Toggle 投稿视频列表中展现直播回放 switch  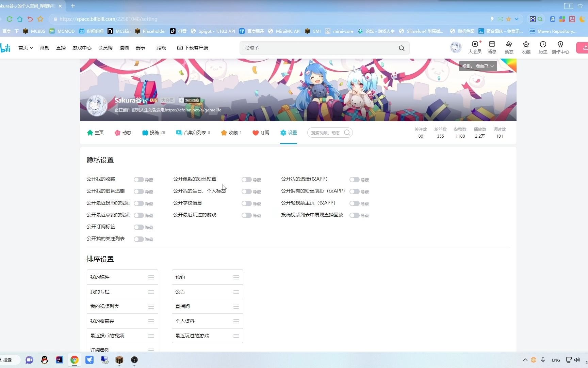(354, 215)
